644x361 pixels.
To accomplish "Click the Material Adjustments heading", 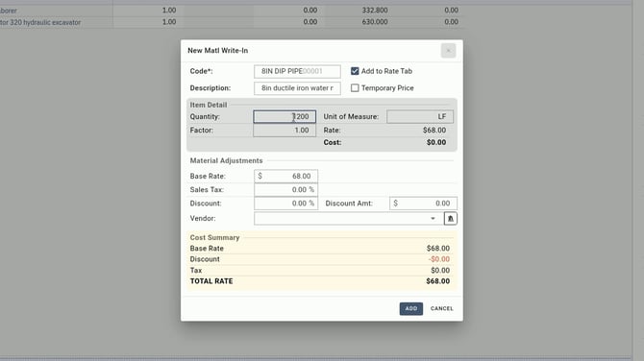I will point(226,160).
